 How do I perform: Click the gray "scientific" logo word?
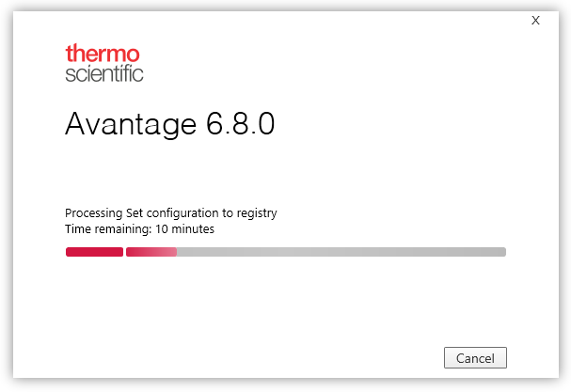tap(103, 73)
